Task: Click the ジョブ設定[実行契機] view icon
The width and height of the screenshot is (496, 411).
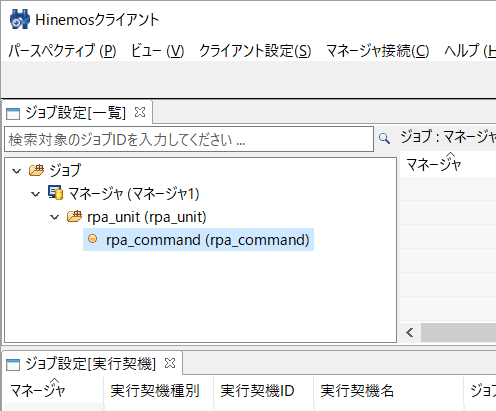Action: pyautogui.click(x=13, y=364)
